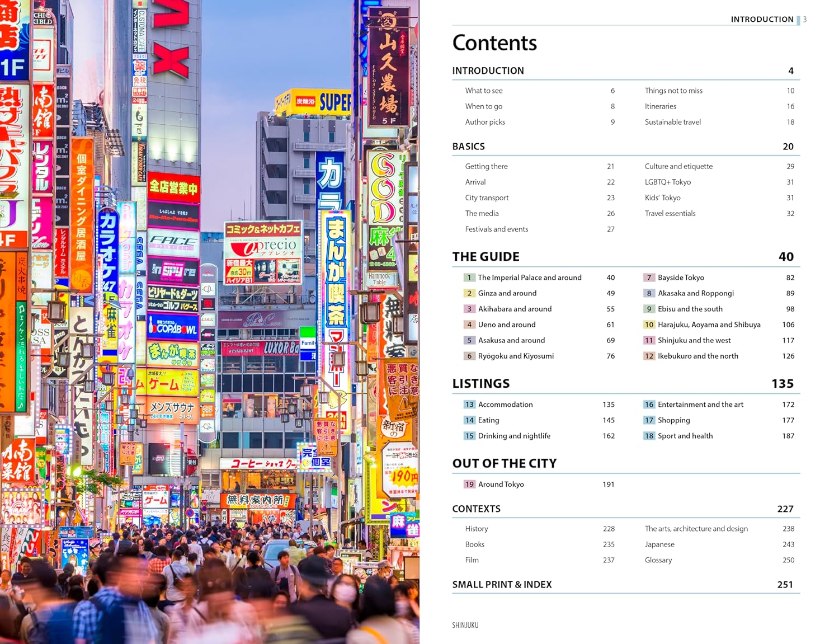The image size is (839, 644).
Task: Open the Sustainable travel entry
Action: tap(672, 122)
